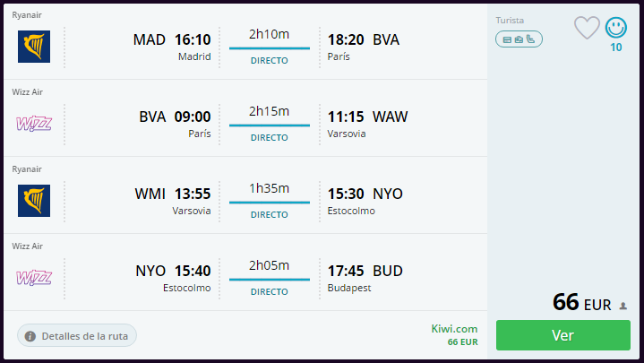
Task: Click the large 66 EUR total price
Action: click(581, 303)
